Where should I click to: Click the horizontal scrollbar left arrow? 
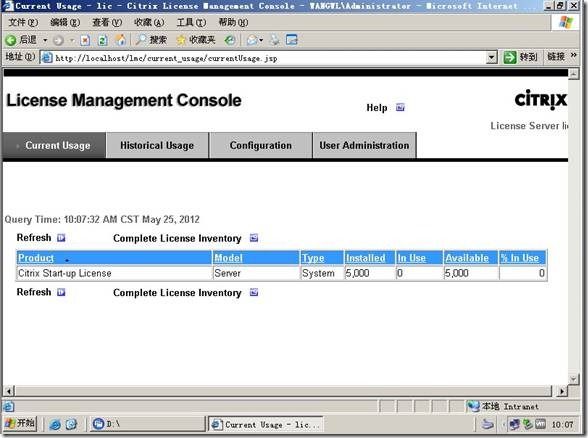click(9, 391)
